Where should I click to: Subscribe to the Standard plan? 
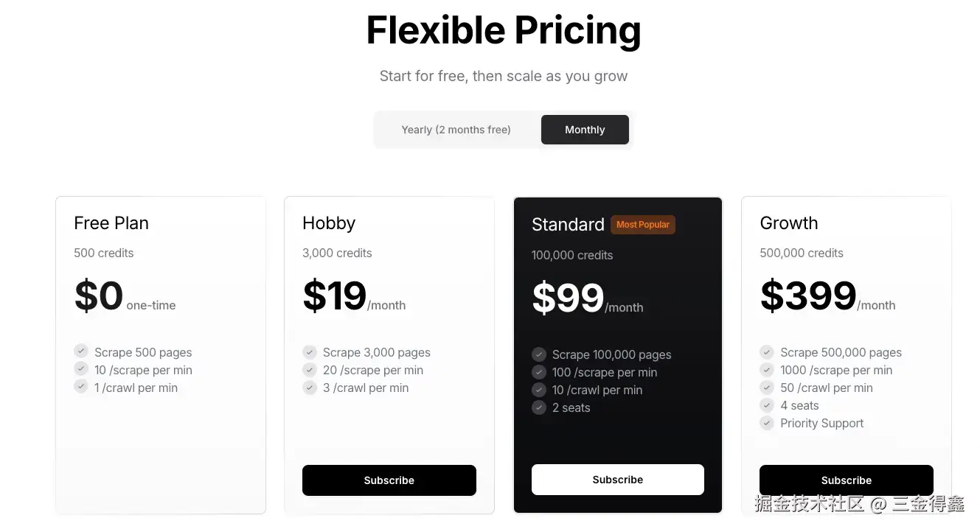(617, 480)
